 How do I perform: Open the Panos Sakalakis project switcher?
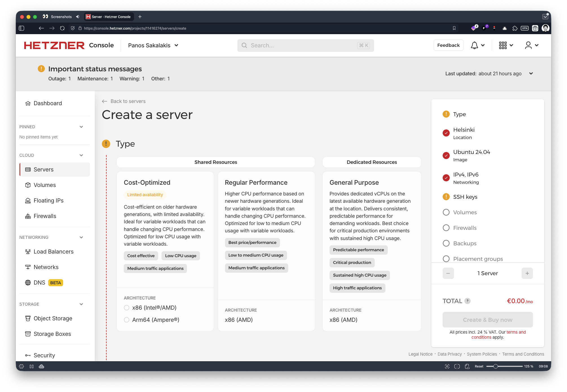coord(153,45)
